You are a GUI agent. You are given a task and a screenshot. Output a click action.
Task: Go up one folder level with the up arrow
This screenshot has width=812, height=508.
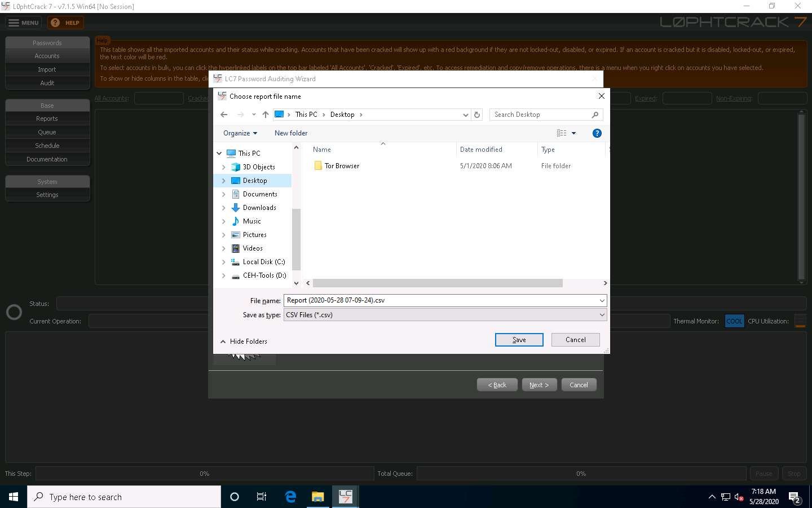tap(266, 115)
